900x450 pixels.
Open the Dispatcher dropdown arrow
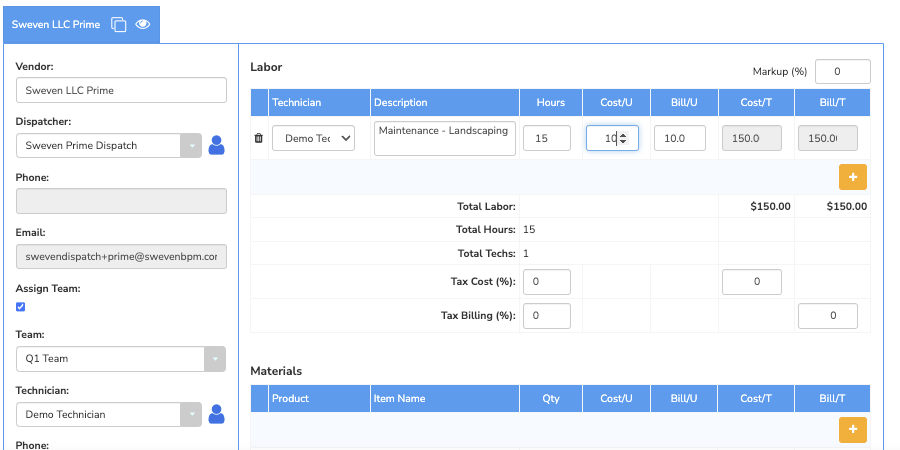191,146
